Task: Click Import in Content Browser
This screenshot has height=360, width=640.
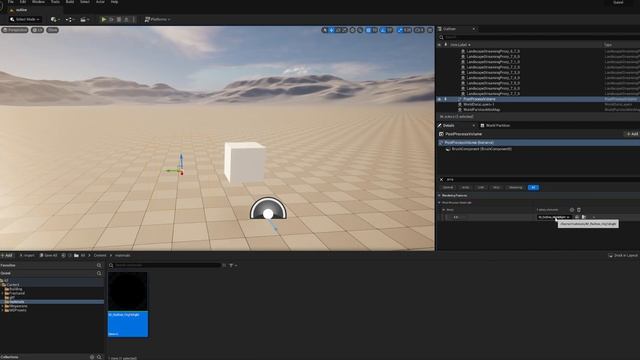Action: [x=27, y=256]
